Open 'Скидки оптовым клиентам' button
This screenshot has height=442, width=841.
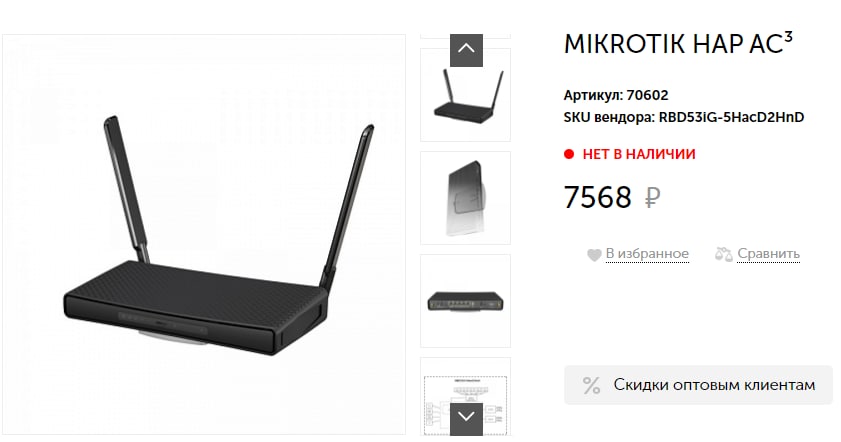[698, 385]
